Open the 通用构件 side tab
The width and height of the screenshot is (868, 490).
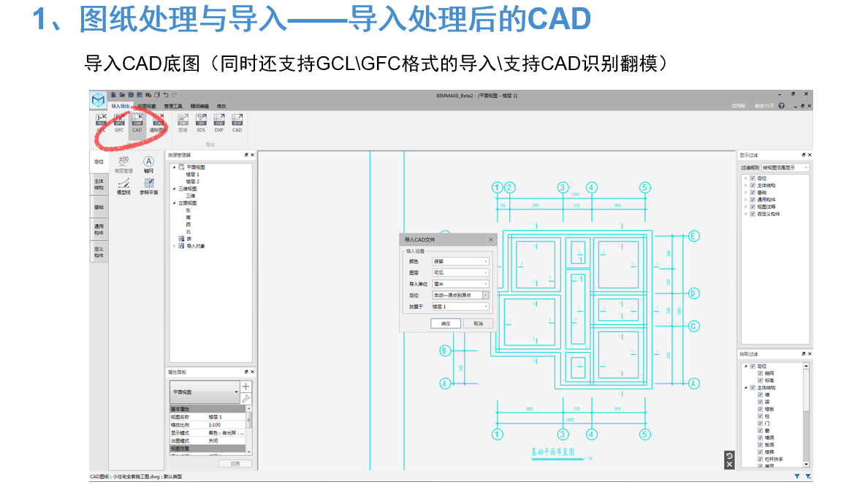99,229
